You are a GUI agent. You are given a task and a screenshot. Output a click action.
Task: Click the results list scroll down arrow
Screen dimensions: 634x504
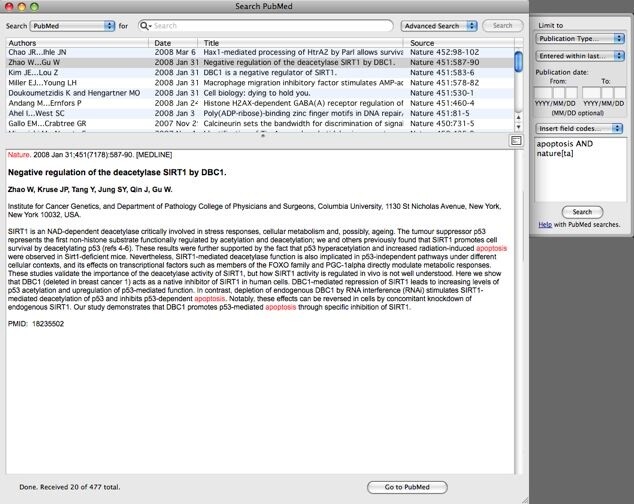coord(518,127)
